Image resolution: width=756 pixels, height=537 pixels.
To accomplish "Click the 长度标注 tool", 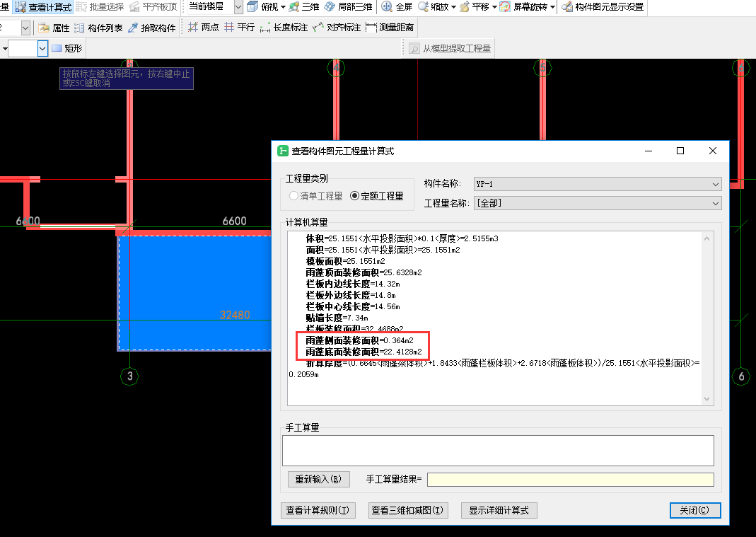I will pos(284,28).
